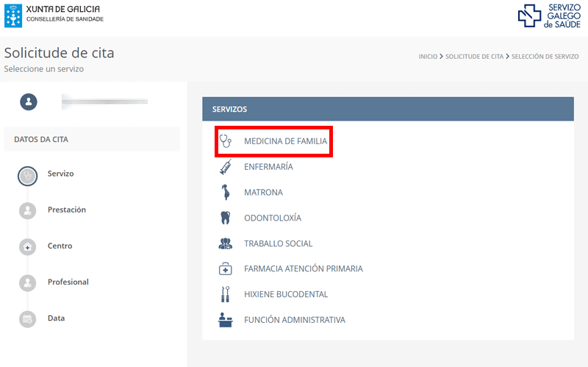The height and width of the screenshot is (367, 588).
Task: Open the TRABALLO SOCIAL service
Action: click(x=279, y=243)
